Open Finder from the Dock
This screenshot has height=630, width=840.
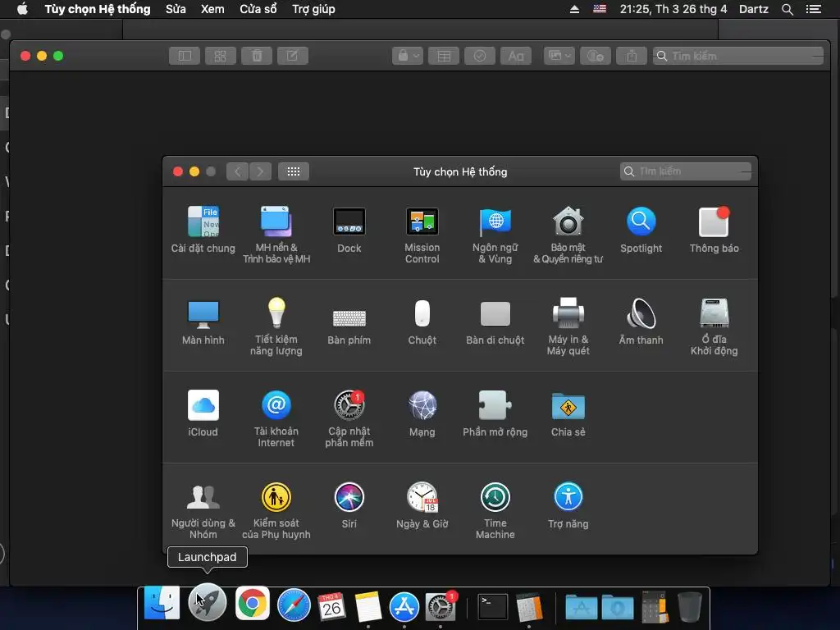(162, 604)
